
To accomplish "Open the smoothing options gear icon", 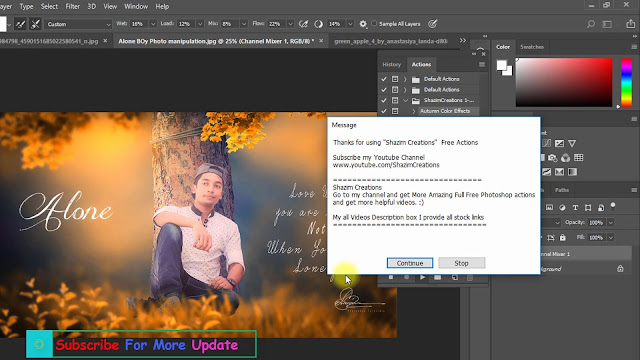I will click(363, 24).
